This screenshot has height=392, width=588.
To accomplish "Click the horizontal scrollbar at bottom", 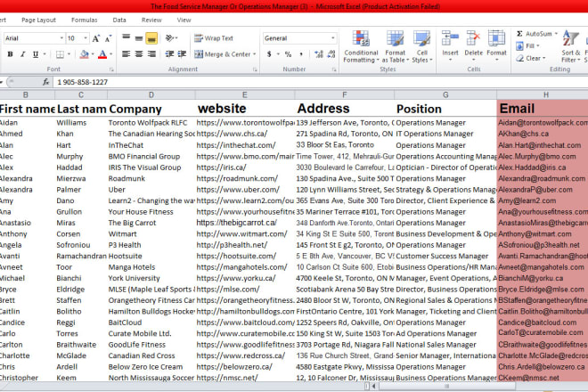I will coord(446,386).
